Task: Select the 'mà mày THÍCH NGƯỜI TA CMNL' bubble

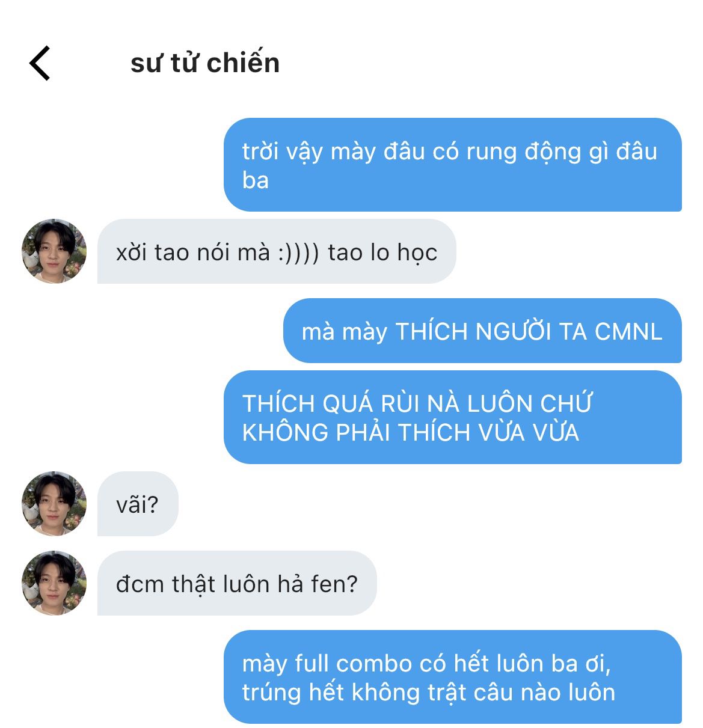Action: [482, 331]
